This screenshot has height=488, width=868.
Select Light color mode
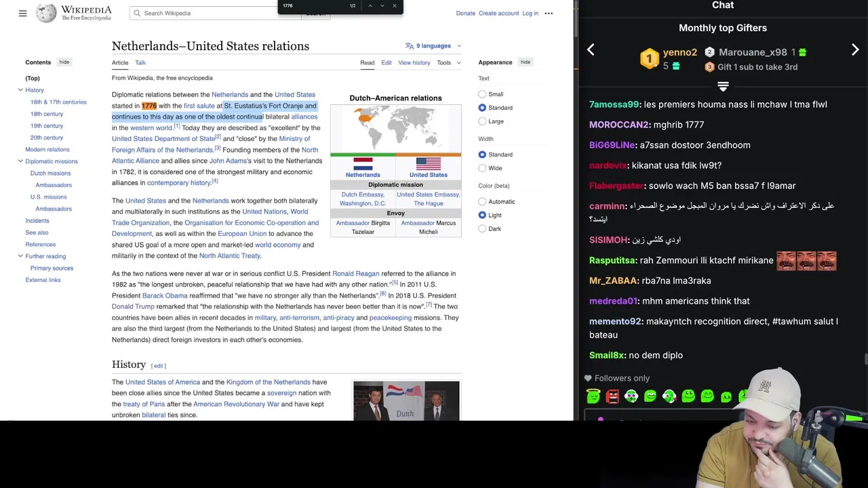point(482,215)
